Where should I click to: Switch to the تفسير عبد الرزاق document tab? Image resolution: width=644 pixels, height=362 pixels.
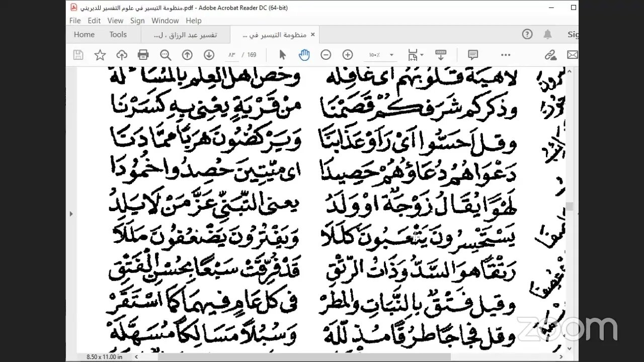[185, 35]
